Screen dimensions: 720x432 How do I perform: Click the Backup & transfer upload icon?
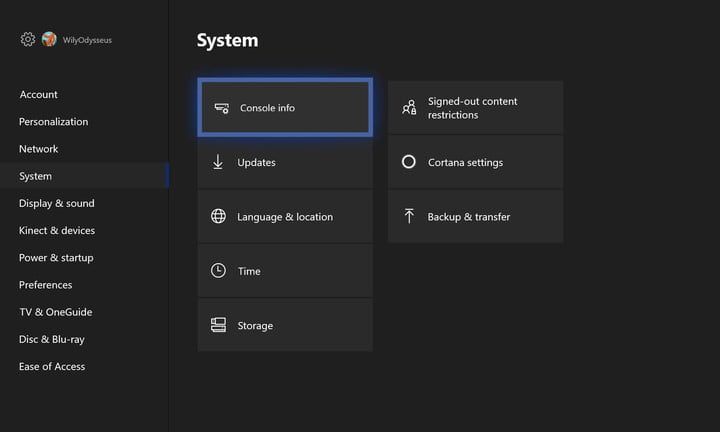pos(409,216)
